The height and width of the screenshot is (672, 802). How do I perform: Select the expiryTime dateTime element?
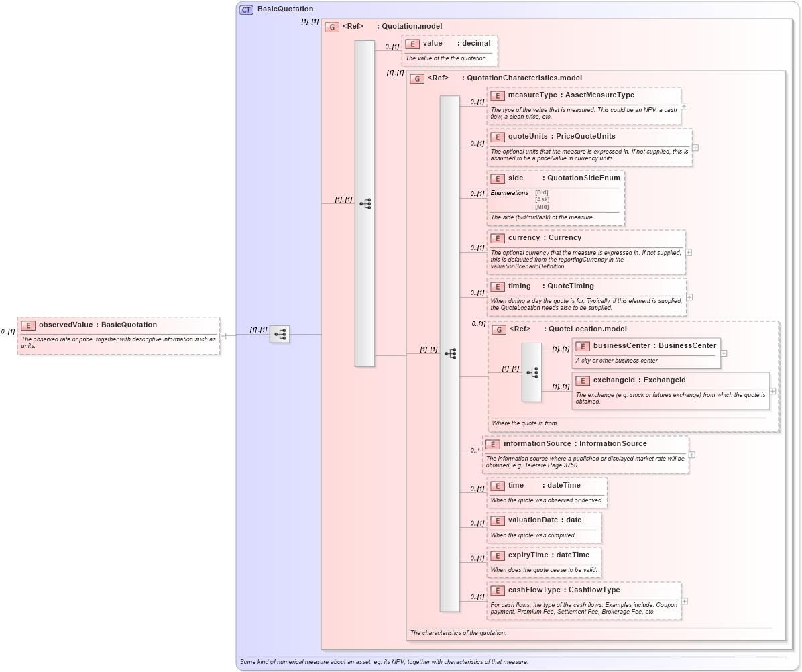[498, 555]
